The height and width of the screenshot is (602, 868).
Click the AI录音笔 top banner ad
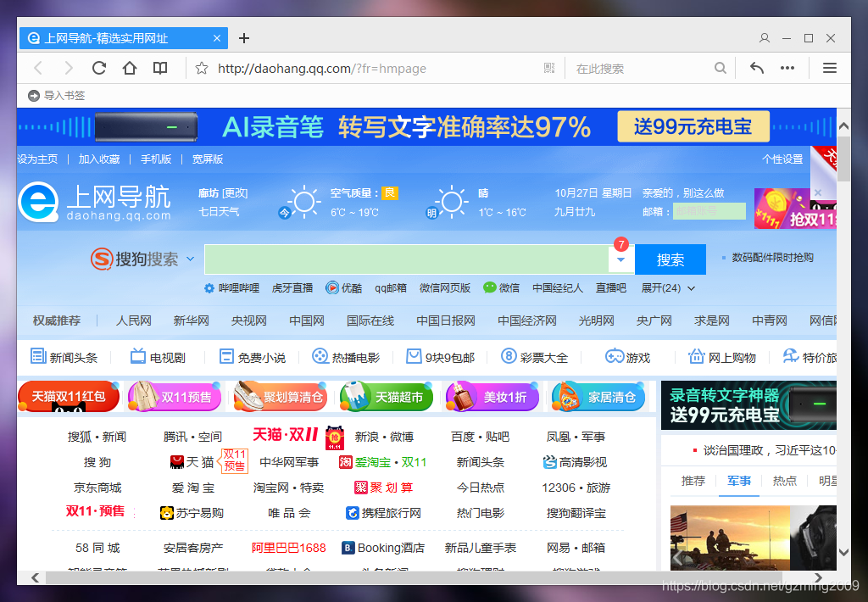[426, 127]
